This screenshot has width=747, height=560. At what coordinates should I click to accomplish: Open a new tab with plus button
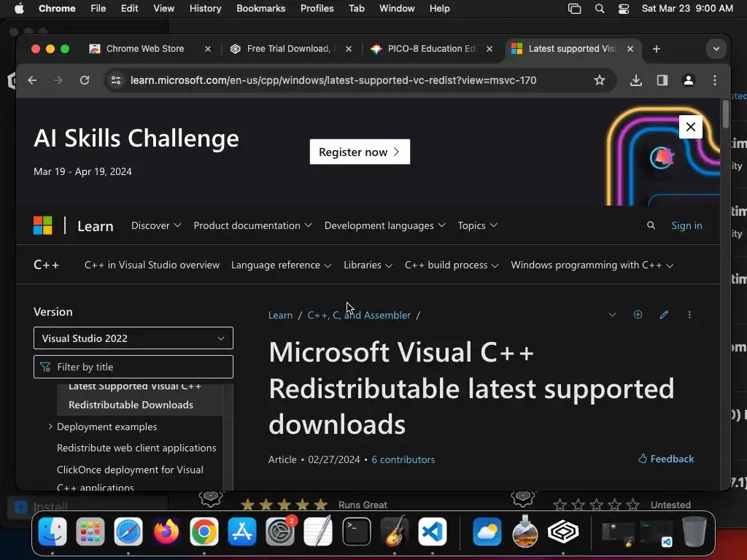tap(656, 49)
